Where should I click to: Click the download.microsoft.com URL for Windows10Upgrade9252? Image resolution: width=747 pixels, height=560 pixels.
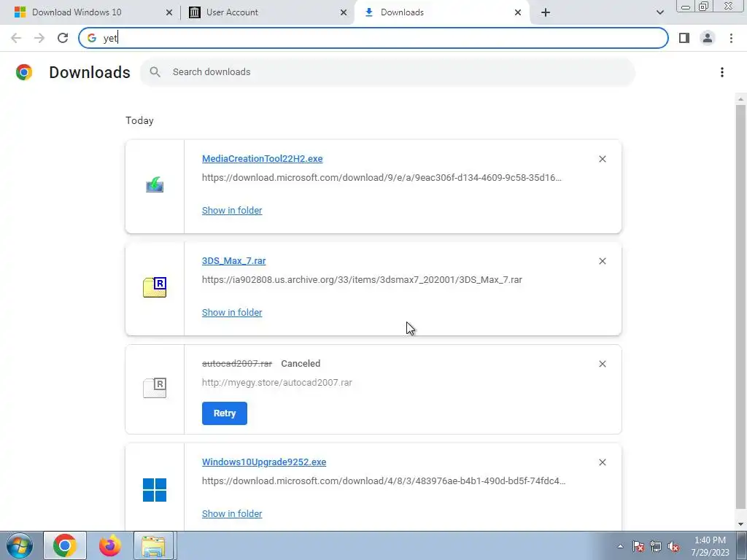click(384, 481)
